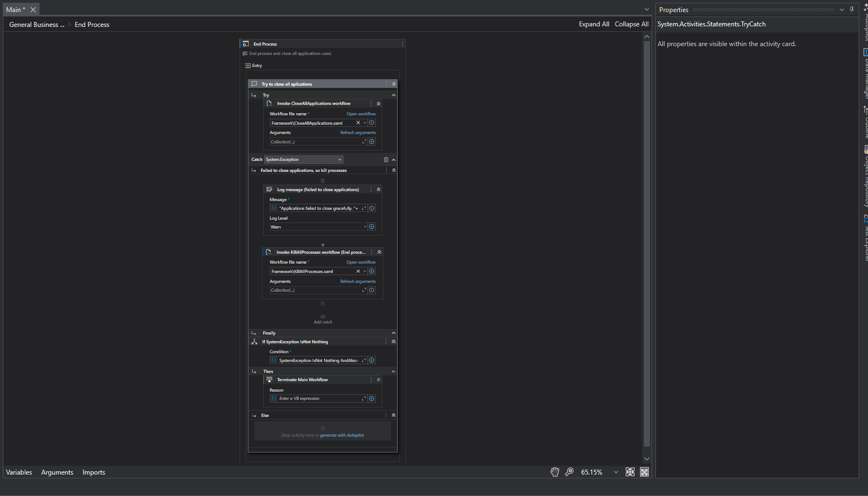Refresh arguments for CloseAllApplications workflow

point(358,132)
